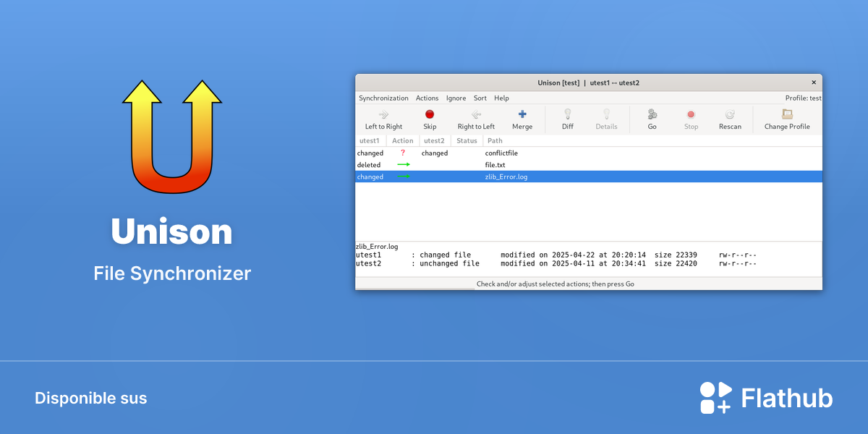Viewport: 868px width, 434px height.
Task: Open the Actions menu
Action: click(427, 98)
